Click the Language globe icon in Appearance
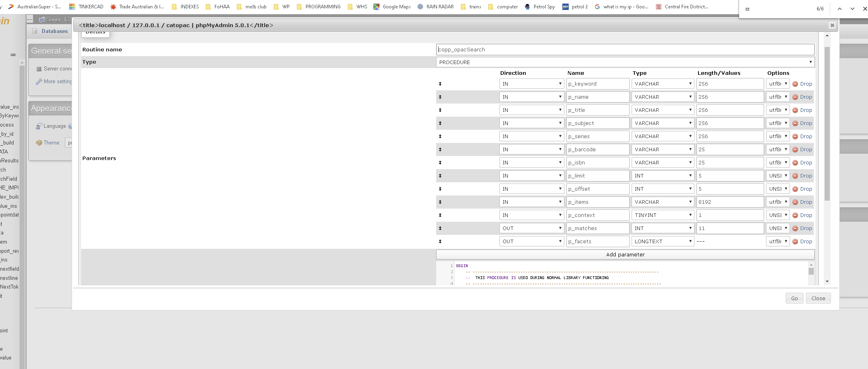Screen dimensions: 868x369 [39, 126]
